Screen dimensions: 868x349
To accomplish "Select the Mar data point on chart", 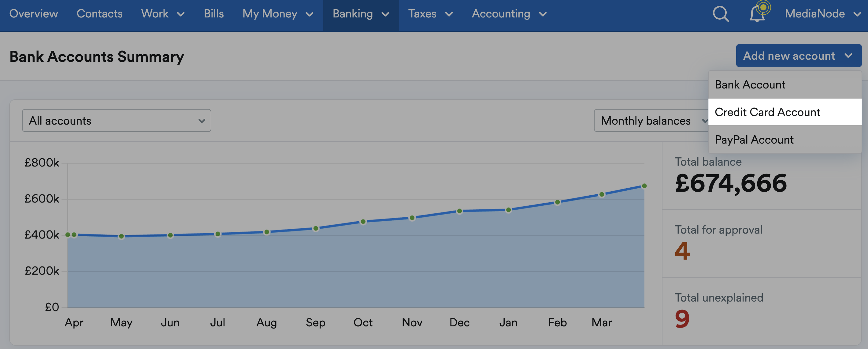I will tap(602, 195).
